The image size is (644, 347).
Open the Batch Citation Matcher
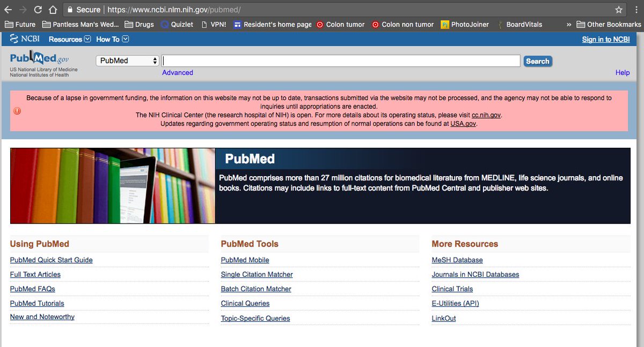256,289
